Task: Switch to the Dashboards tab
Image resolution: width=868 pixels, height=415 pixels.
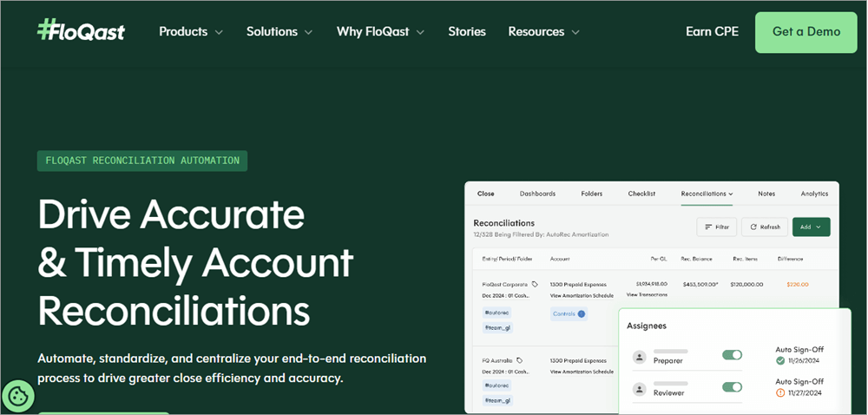Action: tap(537, 194)
